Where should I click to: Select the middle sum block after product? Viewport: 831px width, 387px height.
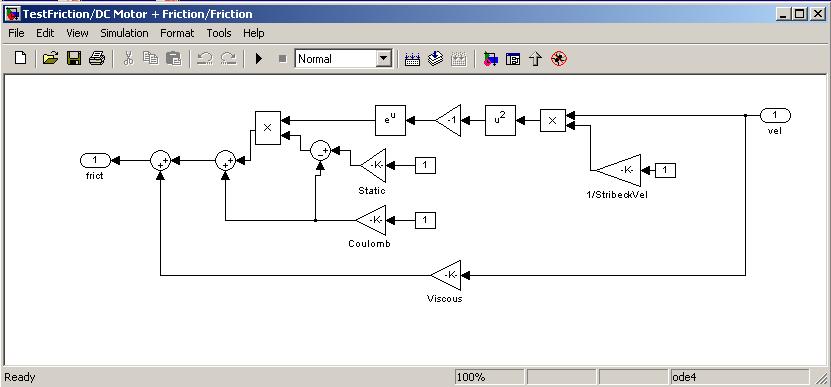coord(225,160)
